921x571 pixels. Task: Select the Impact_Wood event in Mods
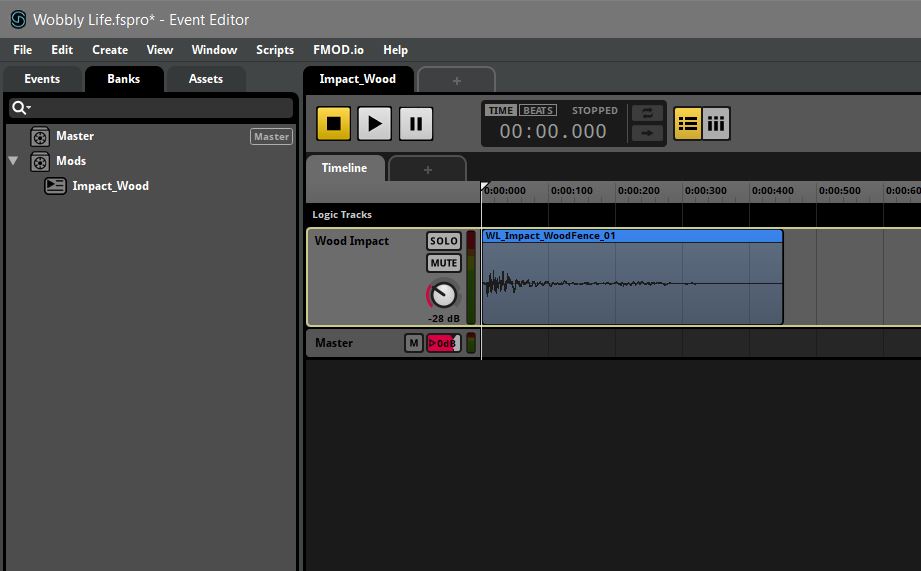click(x=110, y=186)
